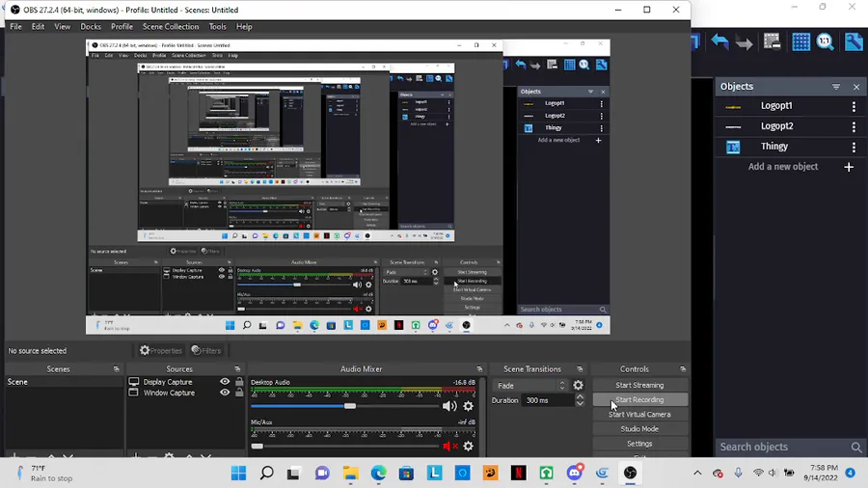Undo via the blue back arrow in GDevelop toolbar

tap(719, 41)
